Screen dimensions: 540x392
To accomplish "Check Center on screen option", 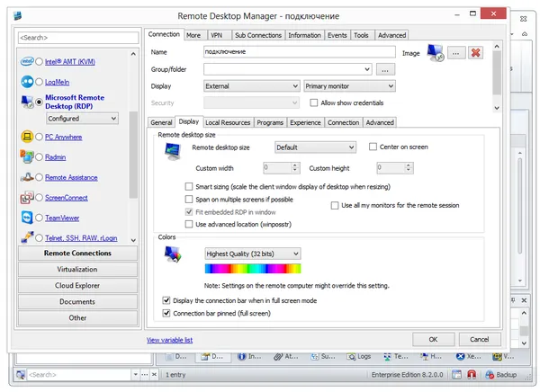I will [x=373, y=147].
